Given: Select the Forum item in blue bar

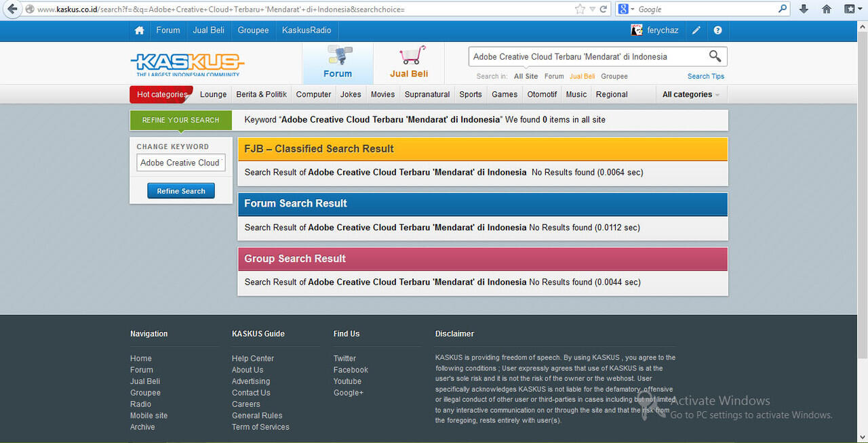Looking at the screenshot, I should (168, 30).
